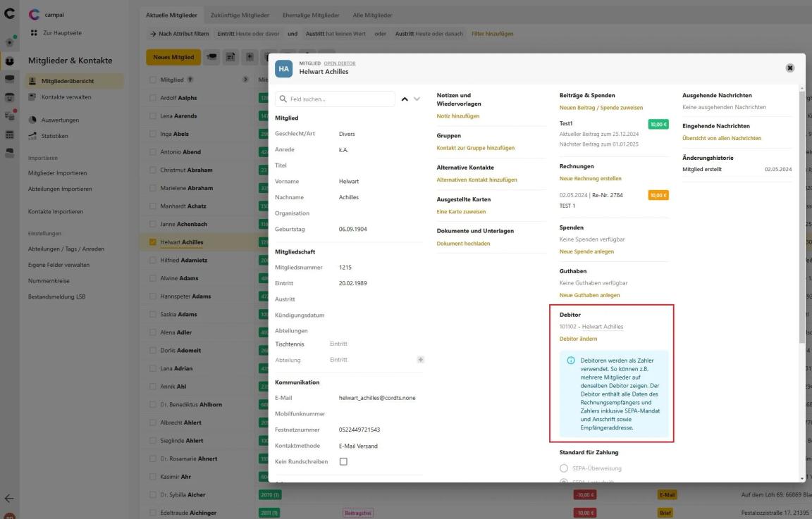Screen dimensions: 812x519
Task: Click Neuen Beitrag / Spende zuweisen link
Action: [601, 108]
